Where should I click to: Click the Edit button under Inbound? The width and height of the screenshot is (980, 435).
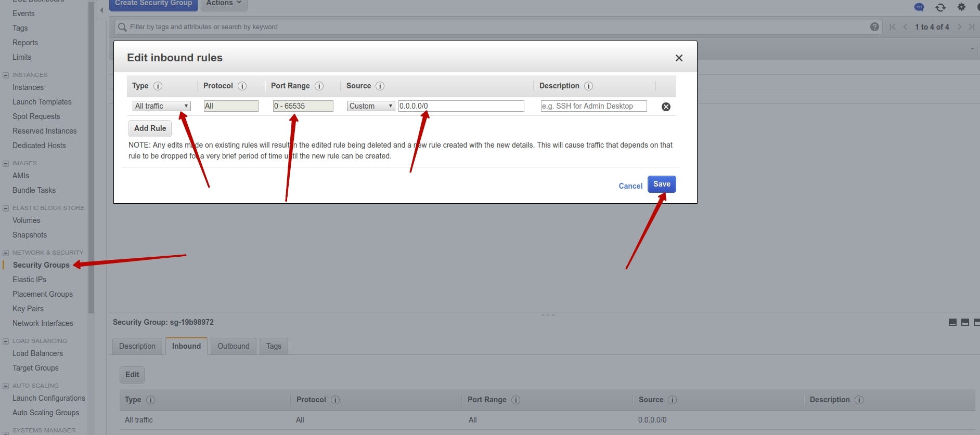click(132, 375)
